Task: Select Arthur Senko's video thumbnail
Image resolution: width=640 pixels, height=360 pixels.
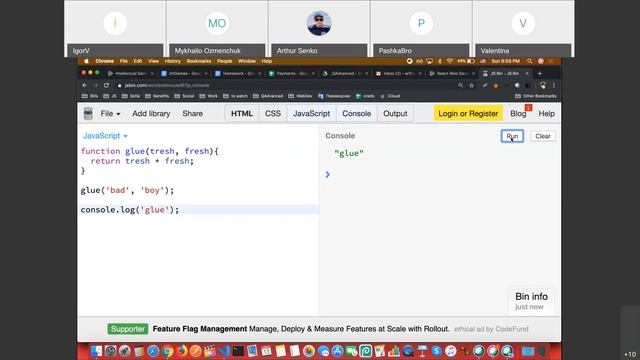Action: coord(319,29)
